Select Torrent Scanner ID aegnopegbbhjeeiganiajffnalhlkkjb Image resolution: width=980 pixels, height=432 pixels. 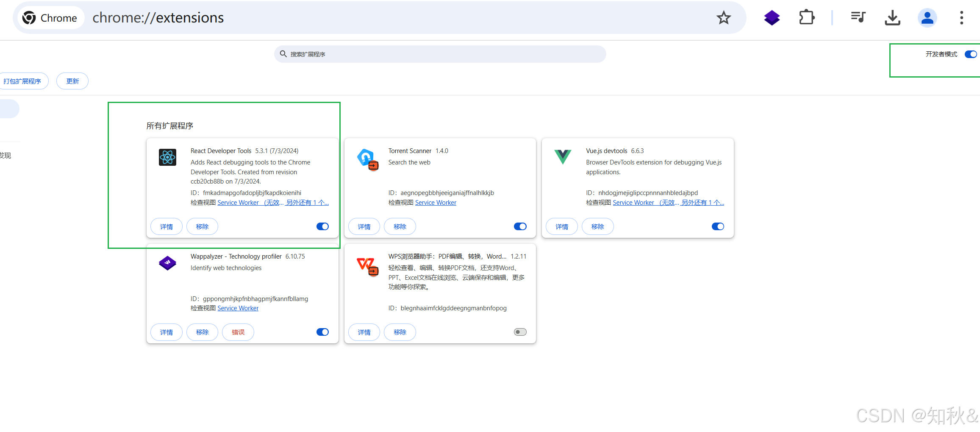tap(447, 193)
